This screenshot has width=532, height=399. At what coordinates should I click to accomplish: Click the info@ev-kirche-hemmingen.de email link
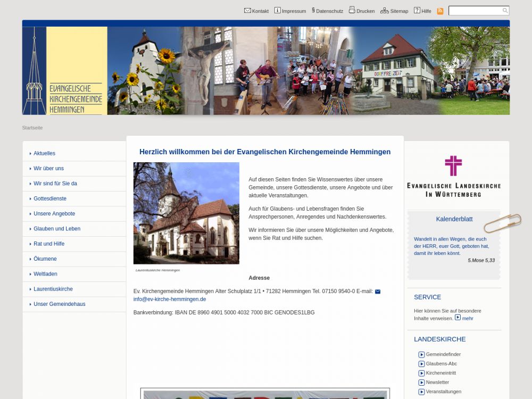[x=170, y=299]
